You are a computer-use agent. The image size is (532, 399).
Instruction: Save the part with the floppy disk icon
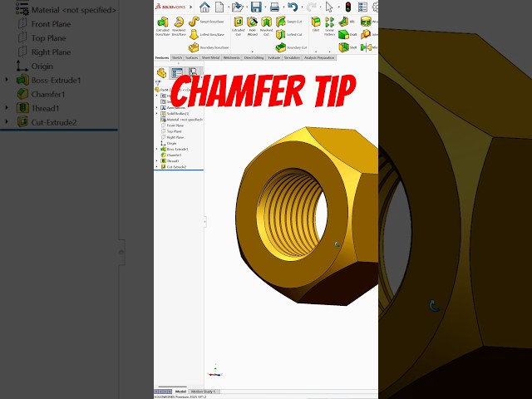coord(256,7)
